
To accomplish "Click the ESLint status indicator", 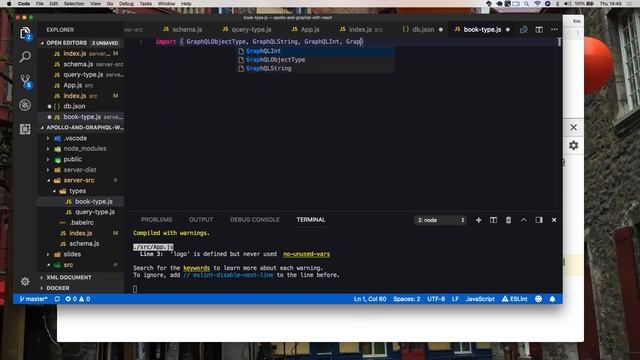I will click(x=515, y=299).
